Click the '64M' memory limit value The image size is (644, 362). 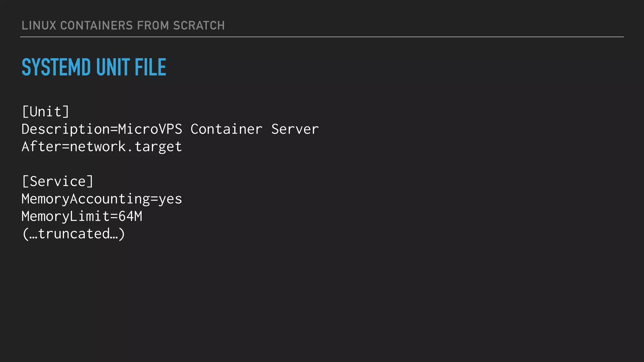click(x=130, y=217)
